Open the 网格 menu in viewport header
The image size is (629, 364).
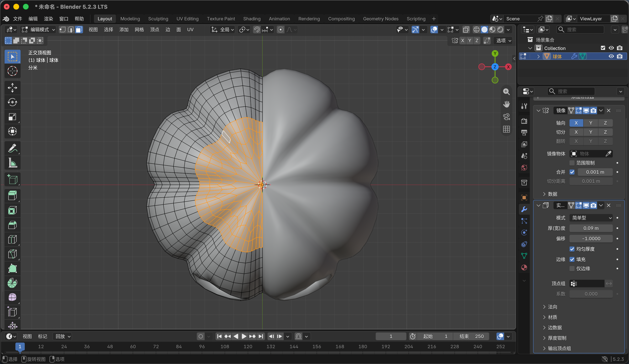point(139,30)
